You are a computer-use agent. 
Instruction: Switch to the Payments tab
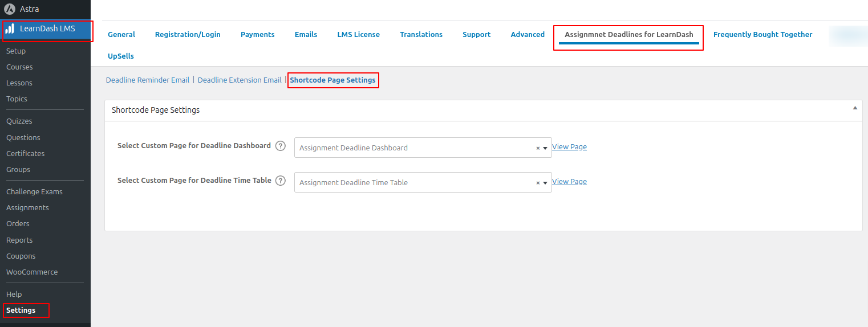tap(257, 35)
